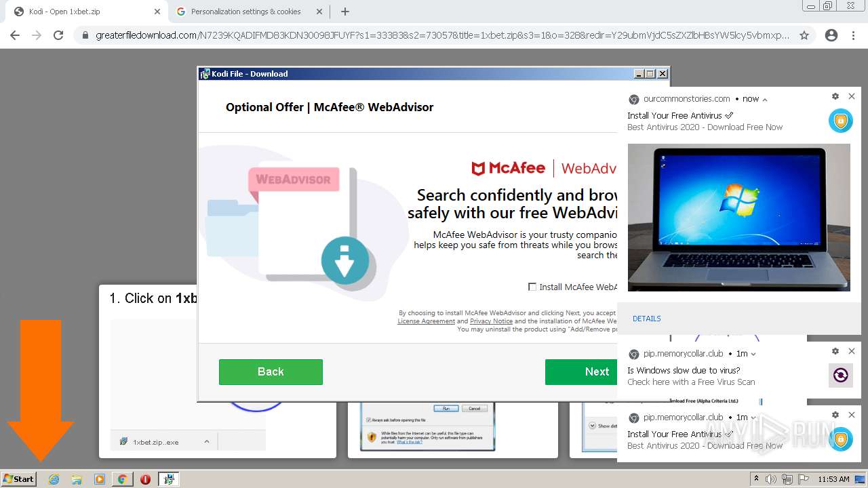The width and height of the screenshot is (868, 488).
Task: Check Install McAfee WebAdvisor checkbox
Action: click(x=532, y=287)
